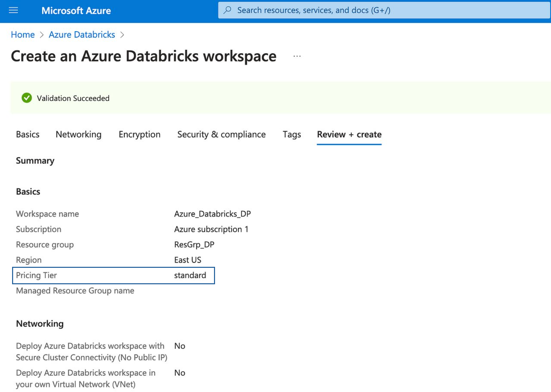Viewport: 551px width, 392px height.
Task: Click the Home breadcrumb link
Action: (23, 35)
